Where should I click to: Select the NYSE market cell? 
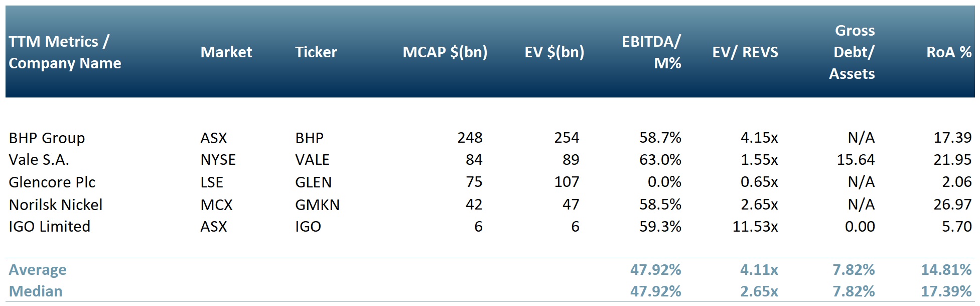[218, 160]
